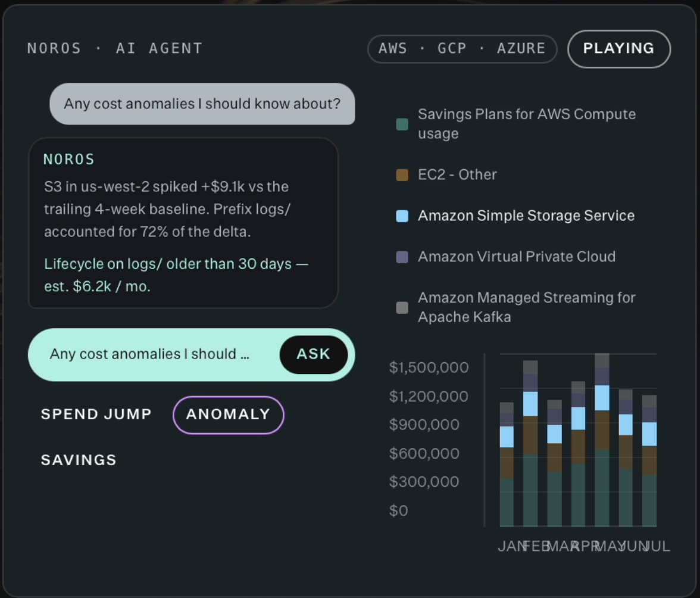The width and height of the screenshot is (700, 598).
Task: Click the EC2 - Other brown swatch
Action: 402,175
